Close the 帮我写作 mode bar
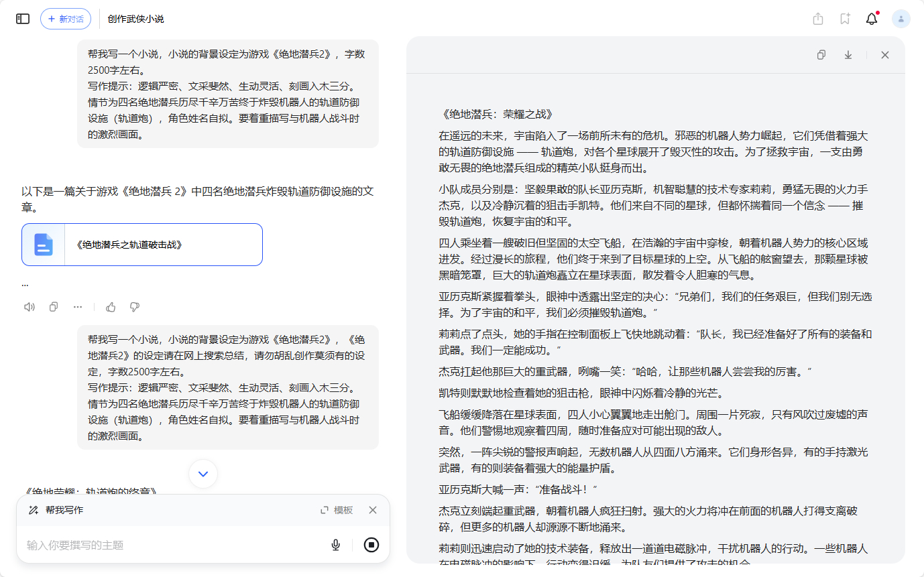The image size is (924, 577). tap(373, 510)
